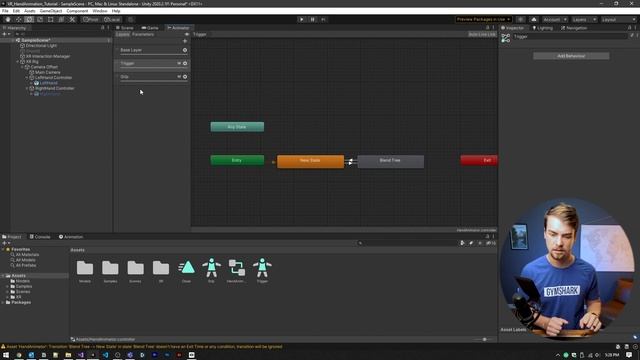Select the Blend Tree state node
Image resolution: width=640 pixels, height=360 pixels.
pos(391,161)
